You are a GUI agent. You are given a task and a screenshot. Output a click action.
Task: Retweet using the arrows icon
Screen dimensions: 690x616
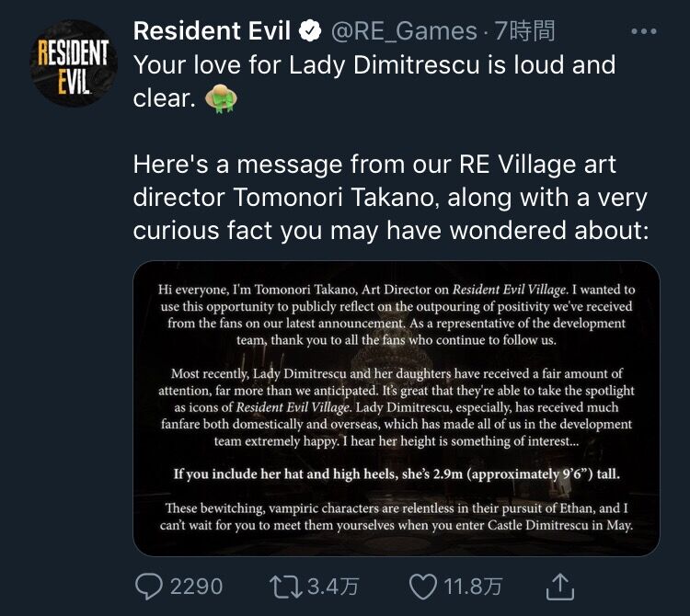tap(285, 587)
